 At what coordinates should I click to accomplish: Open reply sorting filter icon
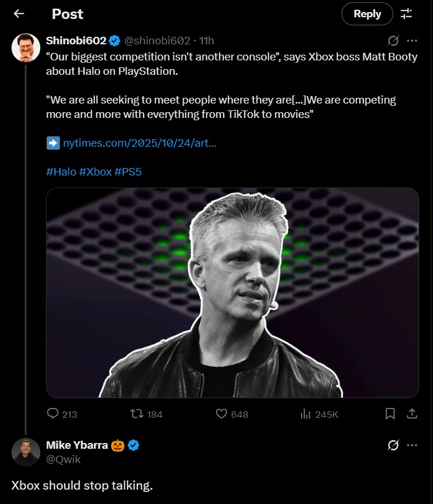click(407, 14)
